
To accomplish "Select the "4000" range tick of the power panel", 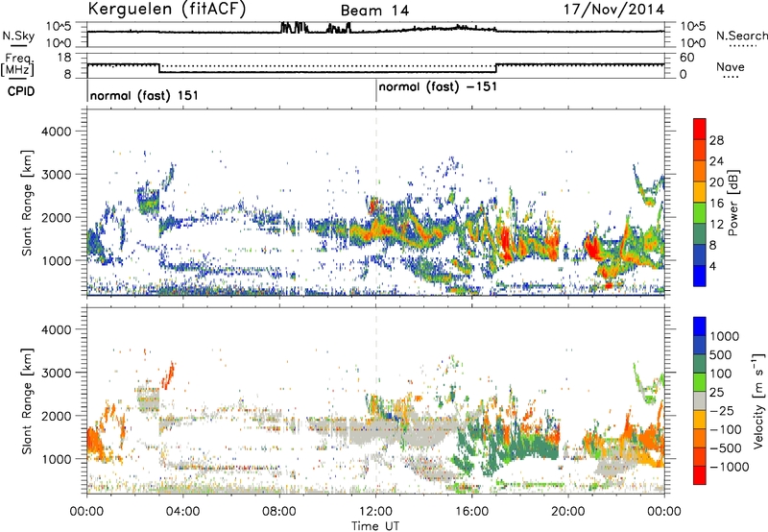I will point(57,132).
